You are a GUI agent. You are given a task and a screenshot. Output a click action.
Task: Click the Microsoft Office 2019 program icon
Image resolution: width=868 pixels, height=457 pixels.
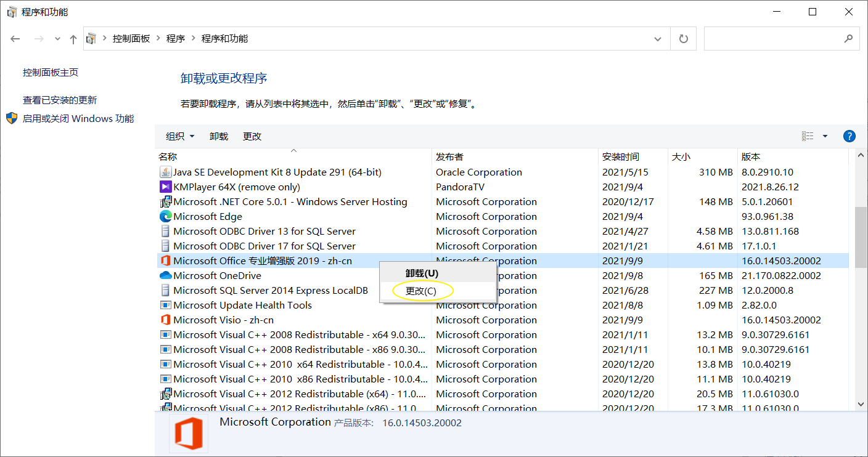point(165,261)
